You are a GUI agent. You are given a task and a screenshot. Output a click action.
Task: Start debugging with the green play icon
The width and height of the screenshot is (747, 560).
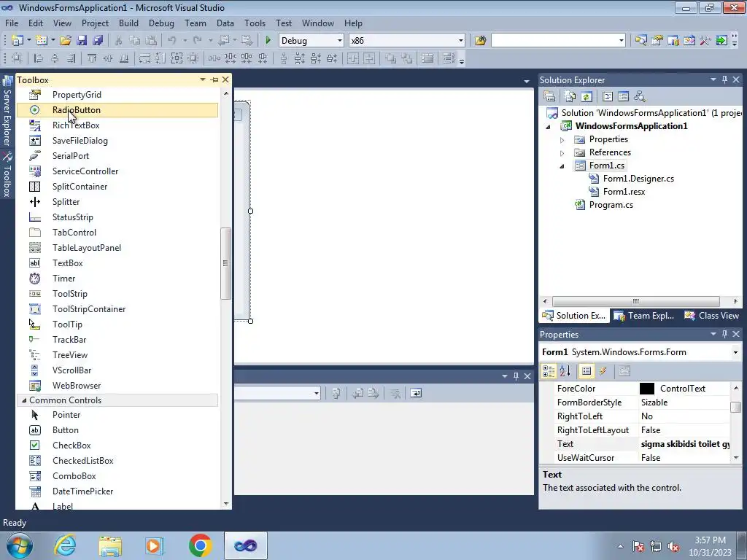pos(268,41)
